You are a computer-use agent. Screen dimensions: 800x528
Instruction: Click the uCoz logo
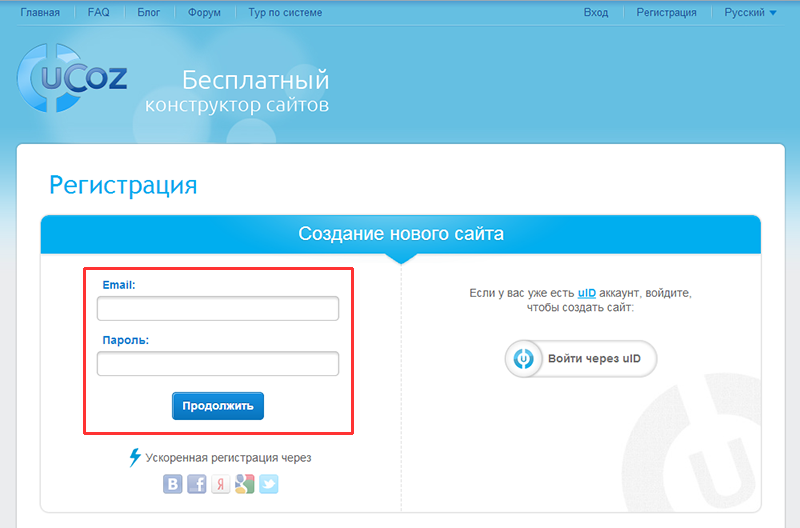(x=72, y=78)
